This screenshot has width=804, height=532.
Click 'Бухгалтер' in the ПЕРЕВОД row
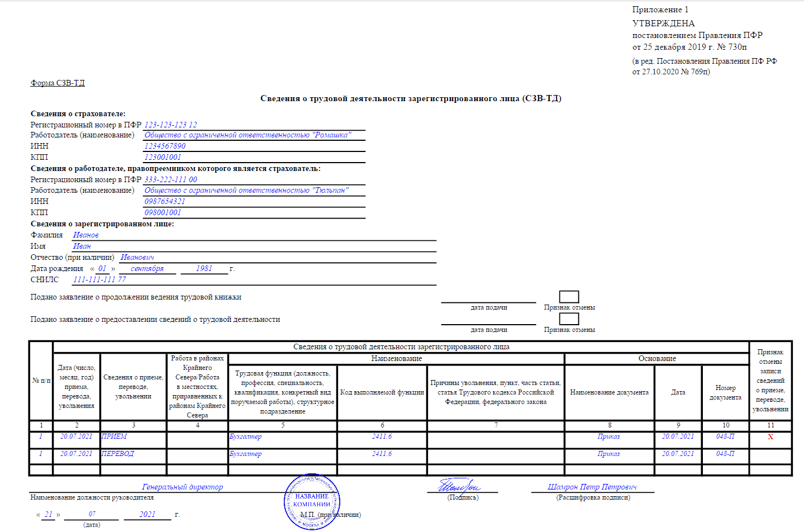point(246,454)
